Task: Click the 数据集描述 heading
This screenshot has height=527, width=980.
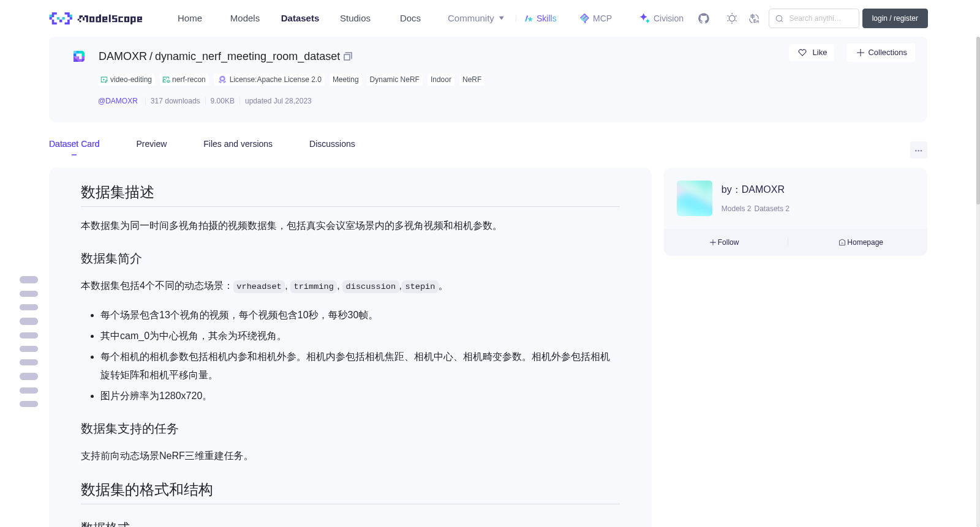Action: tap(118, 192)
